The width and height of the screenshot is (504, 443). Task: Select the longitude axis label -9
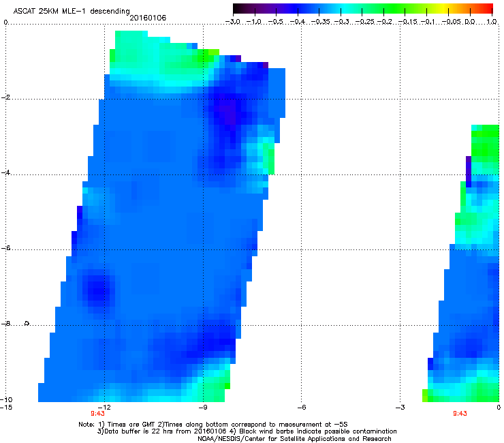pos(202,408)
